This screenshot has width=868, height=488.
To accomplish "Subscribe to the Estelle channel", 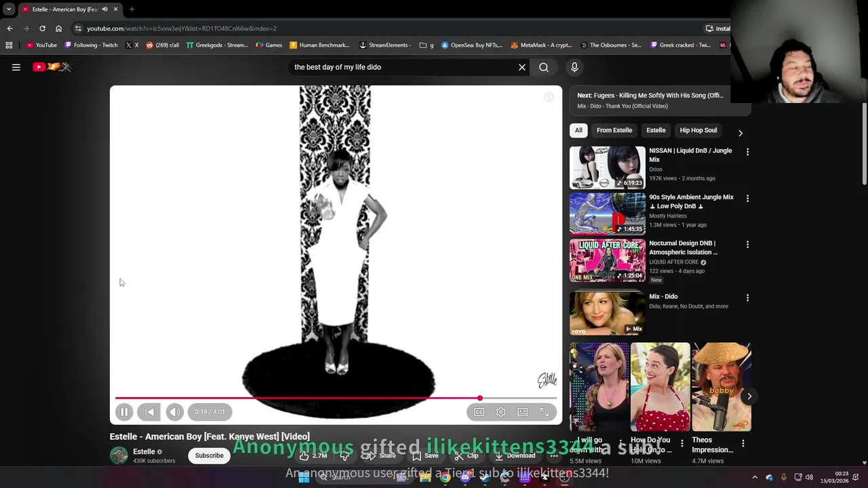I will [x=209, y=455].
